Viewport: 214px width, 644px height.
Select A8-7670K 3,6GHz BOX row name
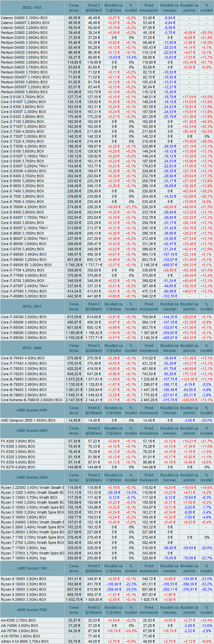(x=20, y=631)
